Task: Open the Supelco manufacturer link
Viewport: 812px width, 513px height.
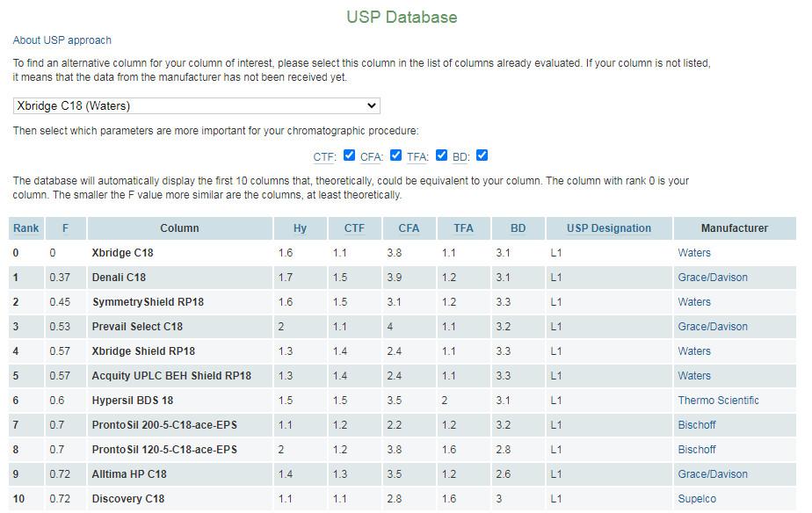Action: pos(696,499)
